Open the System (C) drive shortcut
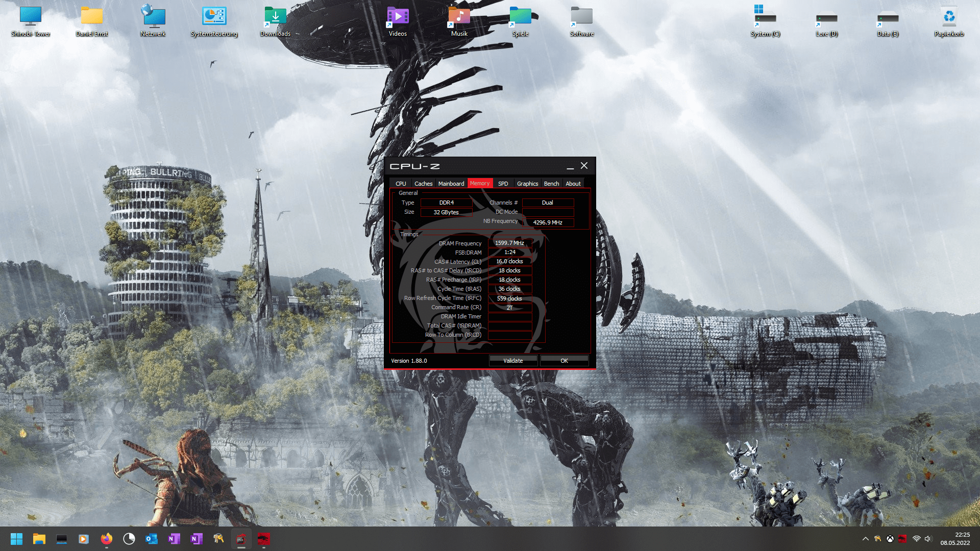The width and height of the screenshot is (980, 551). point(765,21)
